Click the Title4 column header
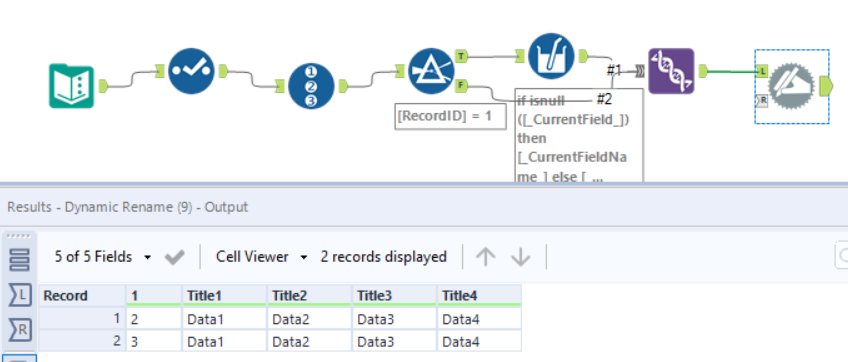This screenshot has width=848, height=362. (x=480, y=295)
